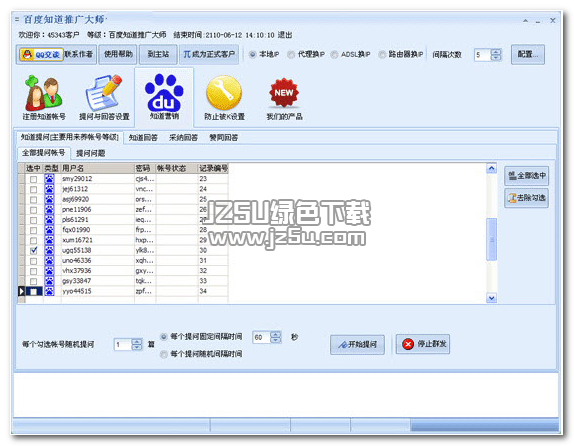
Task: Click the 到主站 button
Action: click(x=158, y=55)
